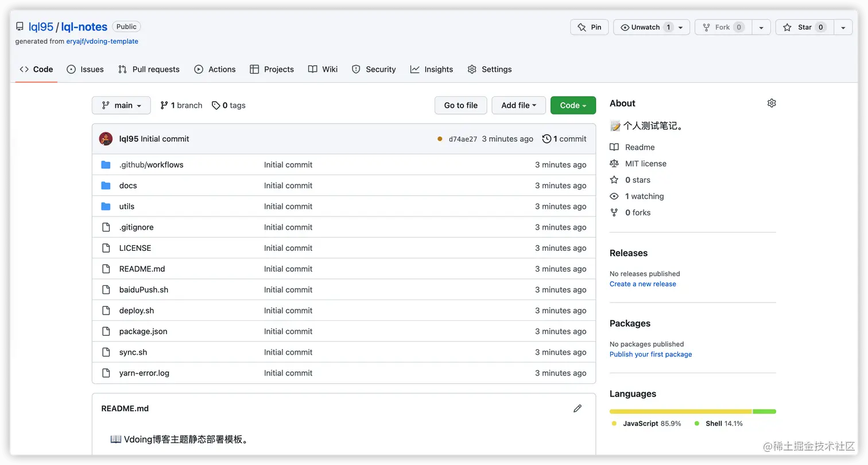
Task: Click the branch icon next to 1 branch
Action: (164, 106)
